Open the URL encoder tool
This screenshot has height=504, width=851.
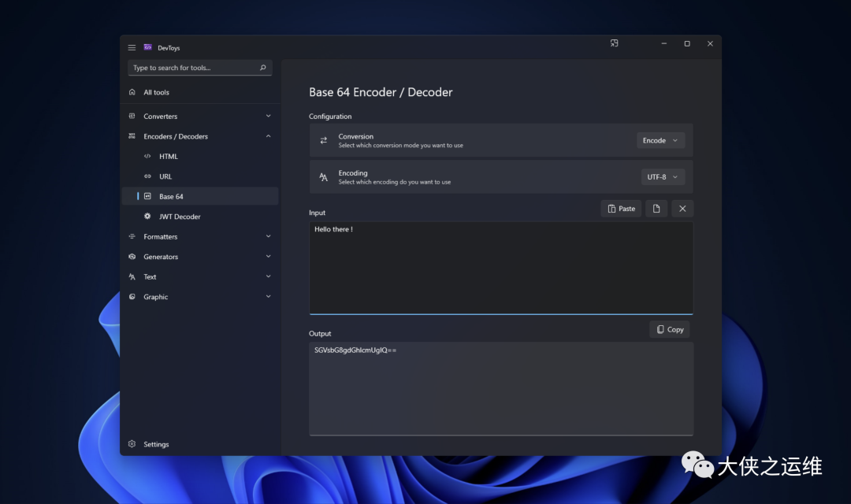click(x=199, y=176)
